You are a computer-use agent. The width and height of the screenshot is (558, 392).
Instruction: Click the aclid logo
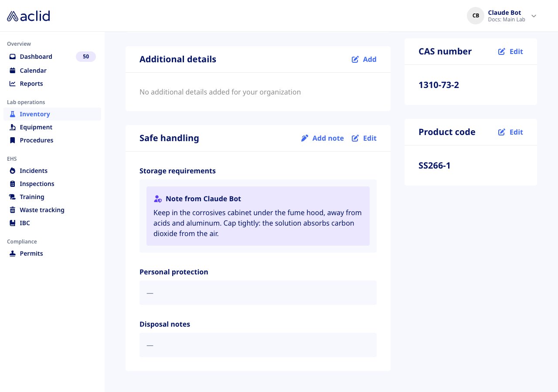coord(28,16)
